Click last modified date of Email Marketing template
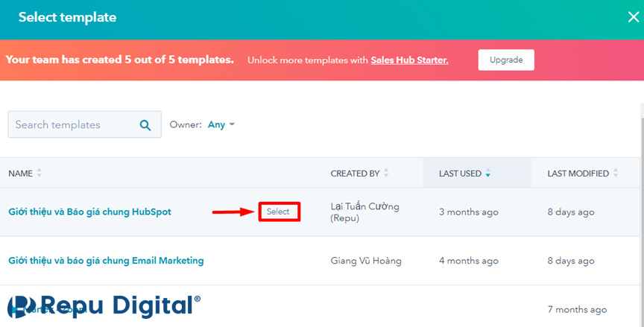The height and width of the screenshot is (327, 644). [570, 261]
